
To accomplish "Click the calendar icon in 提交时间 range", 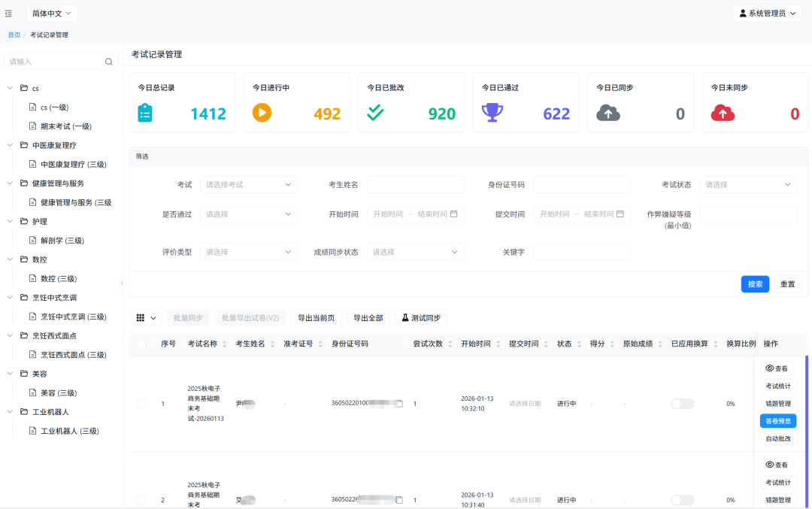I will pos(620,214).
